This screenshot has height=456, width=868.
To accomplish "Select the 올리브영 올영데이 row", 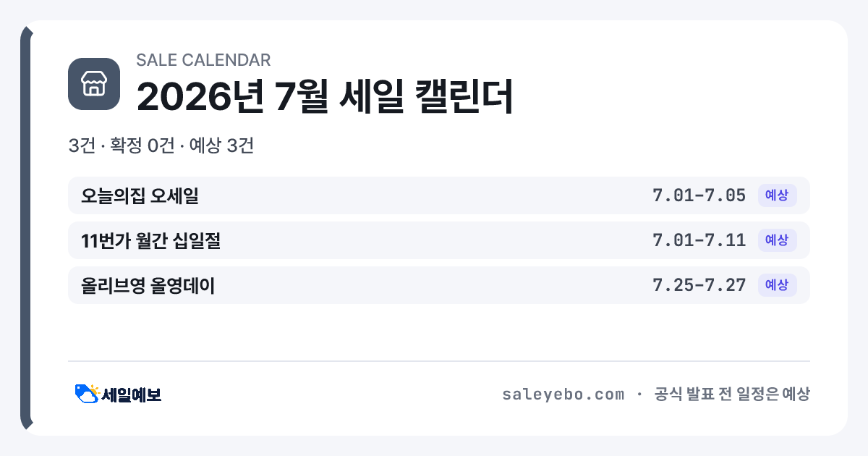I will pyautogui.click(x=439, y=285).
